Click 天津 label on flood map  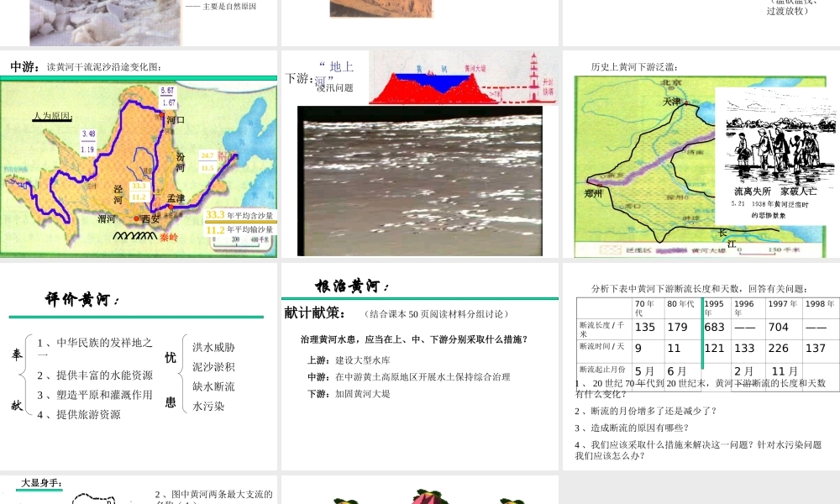[x=672, y=102]
